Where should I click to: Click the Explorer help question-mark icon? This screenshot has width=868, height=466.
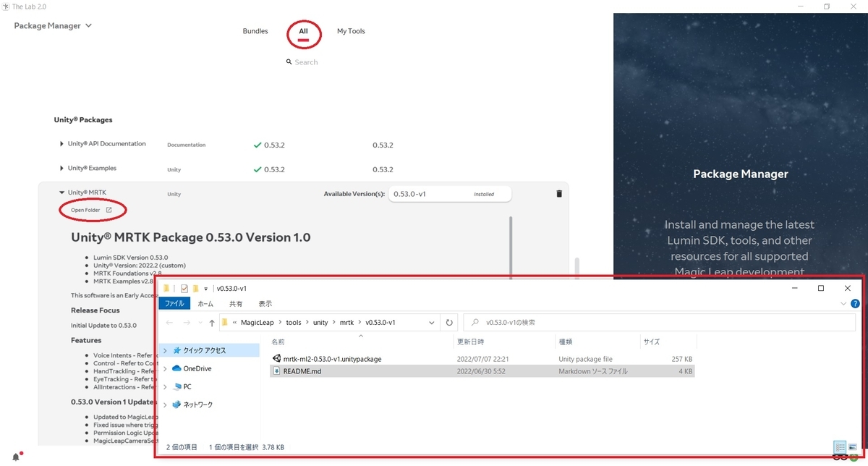coord(856,304)
